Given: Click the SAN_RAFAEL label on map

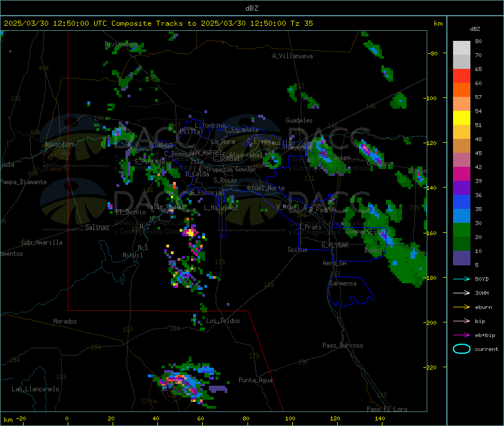Looking at the screenshot, I should [x=206, y=152].
